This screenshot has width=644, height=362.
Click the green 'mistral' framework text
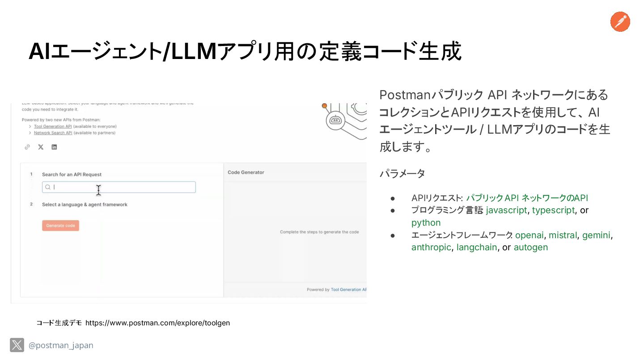coord(563,235)
